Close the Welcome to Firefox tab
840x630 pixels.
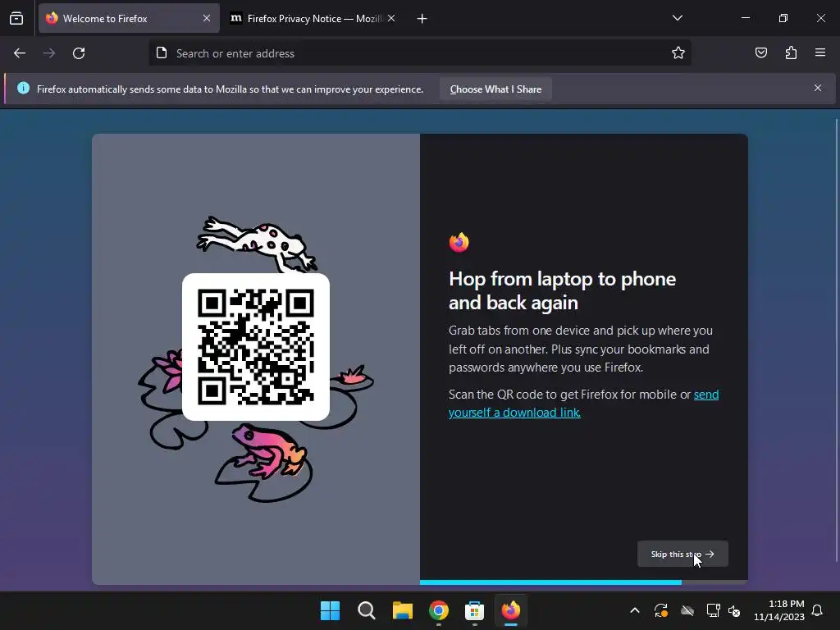[207, 18]
